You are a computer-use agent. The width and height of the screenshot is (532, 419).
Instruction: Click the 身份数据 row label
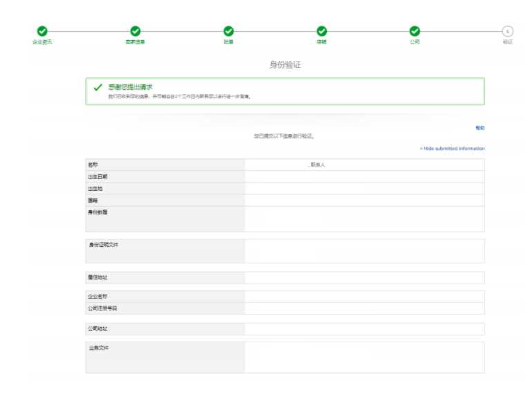point(97,212)
